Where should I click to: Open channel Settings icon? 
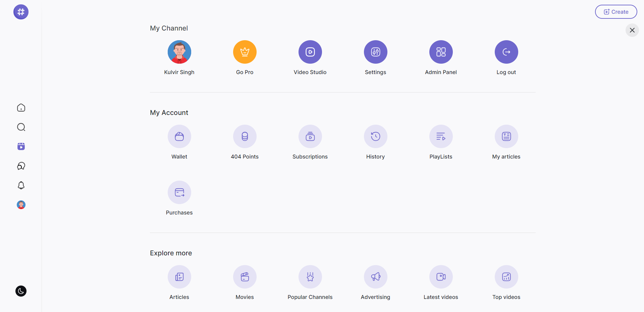[375, 52]
